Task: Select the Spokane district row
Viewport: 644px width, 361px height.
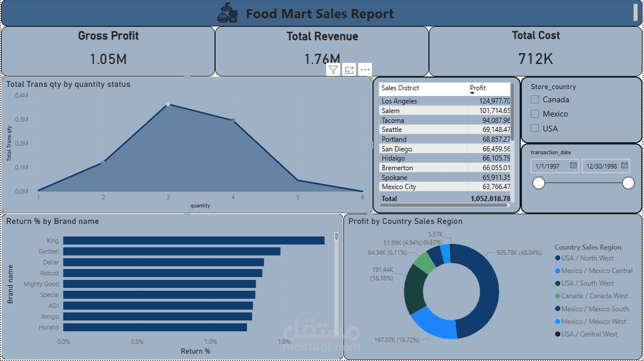Action: [445, 178]
